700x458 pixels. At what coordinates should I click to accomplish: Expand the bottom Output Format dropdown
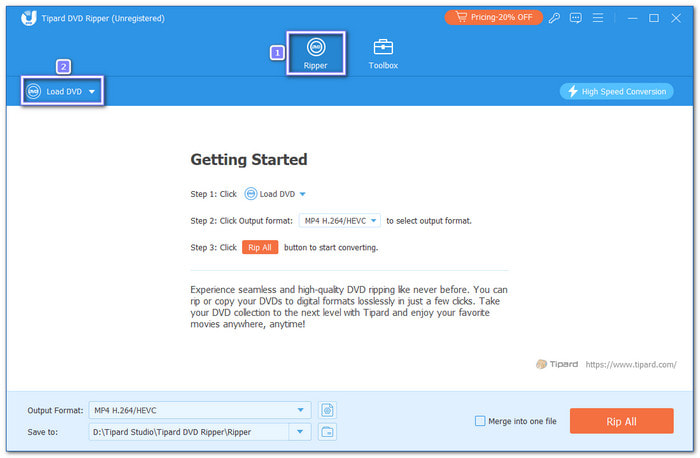302,410
